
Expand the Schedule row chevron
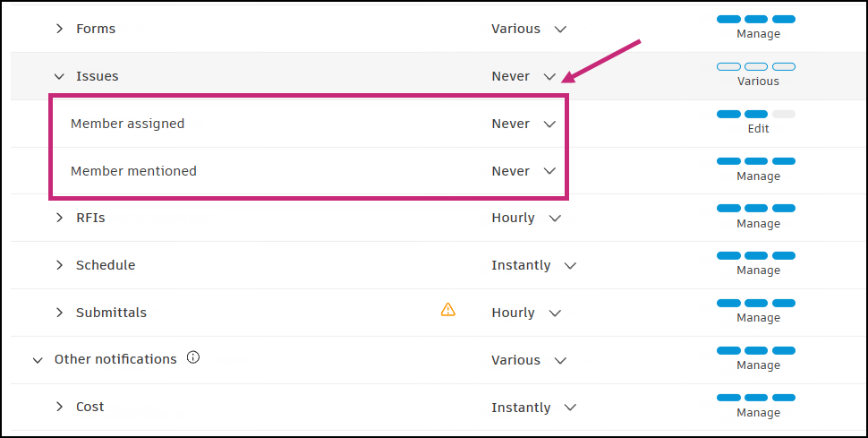pyautogui.click(x=60, y=265)
